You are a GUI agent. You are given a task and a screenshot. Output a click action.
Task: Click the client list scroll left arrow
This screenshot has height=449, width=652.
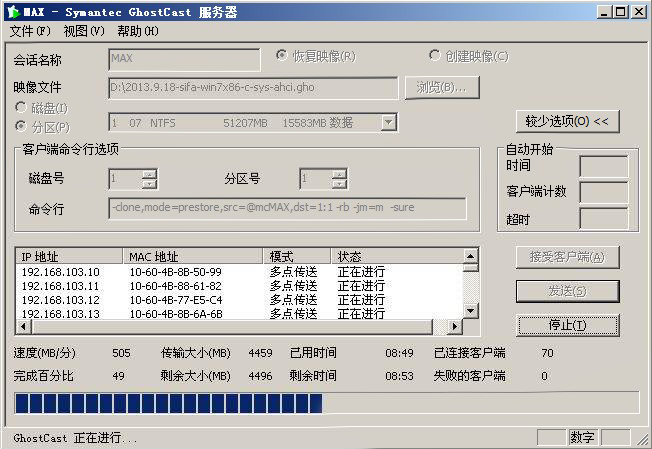pyautogui.click(x=24, y=327)
